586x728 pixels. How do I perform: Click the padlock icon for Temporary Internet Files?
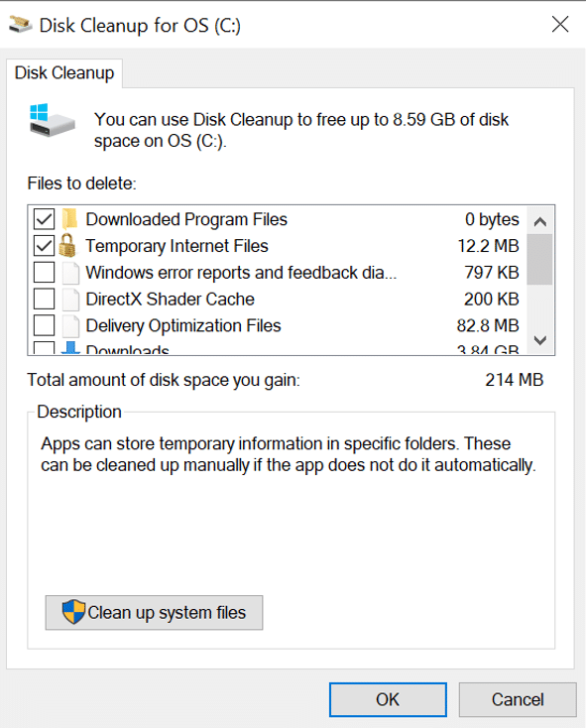pos(67,246)
